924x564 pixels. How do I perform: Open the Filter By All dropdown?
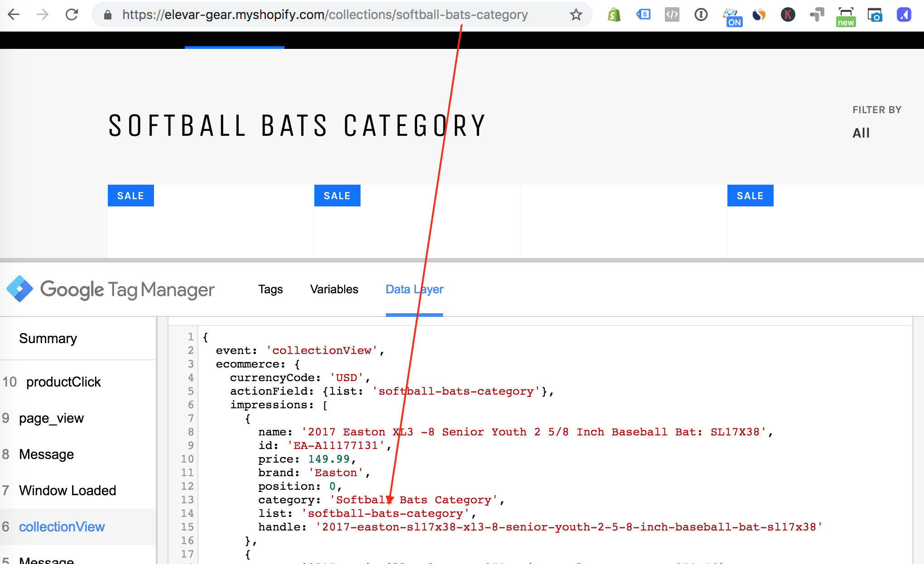point(861,133)
